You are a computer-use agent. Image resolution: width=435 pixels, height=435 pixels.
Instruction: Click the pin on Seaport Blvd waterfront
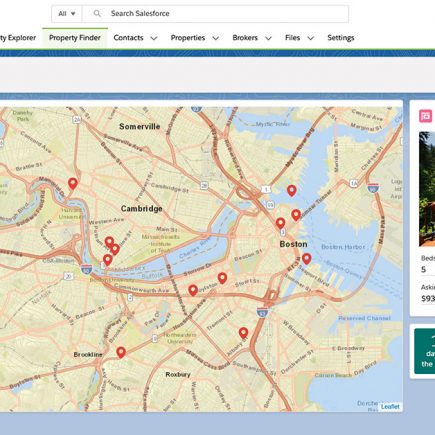[x=306, y=259]
